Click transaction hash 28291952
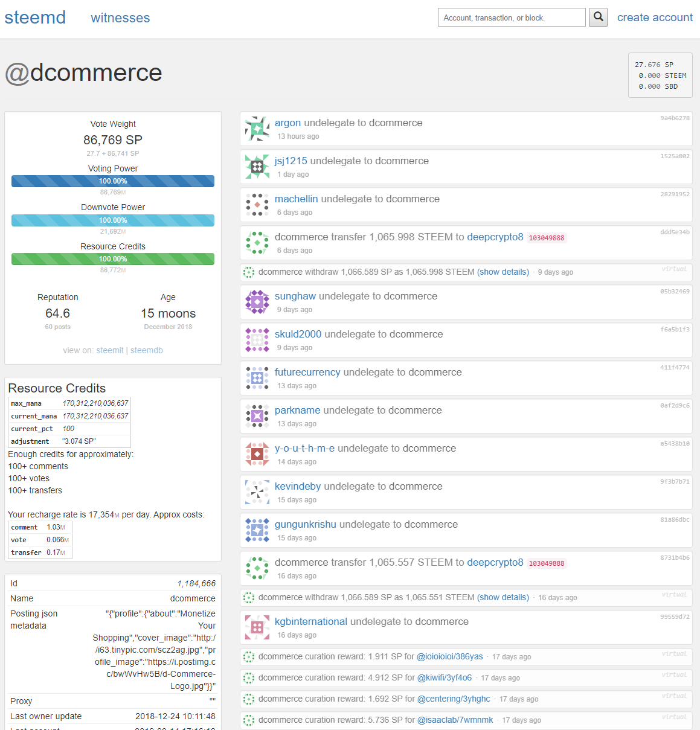 675,194
